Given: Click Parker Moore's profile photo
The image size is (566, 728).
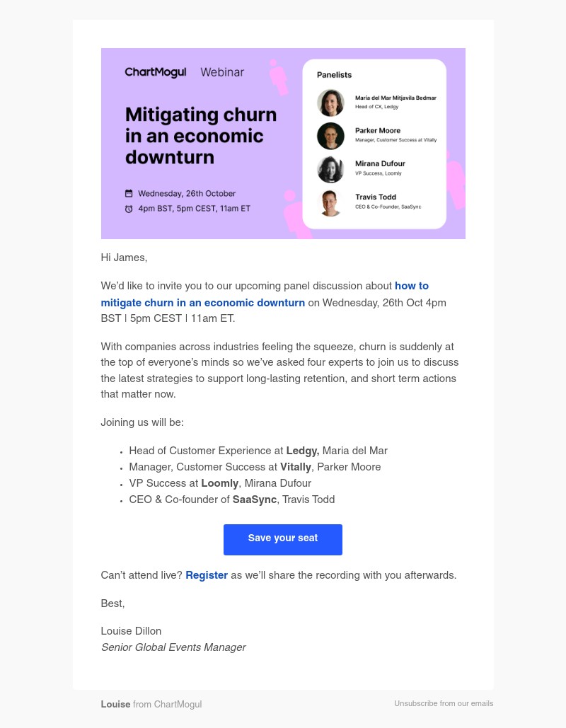Looking at the screenshot, I should (x=330, y=136).
